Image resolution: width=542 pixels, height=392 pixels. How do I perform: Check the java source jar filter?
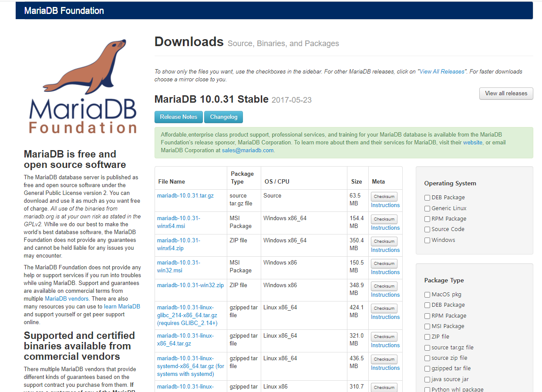point(427,379)
